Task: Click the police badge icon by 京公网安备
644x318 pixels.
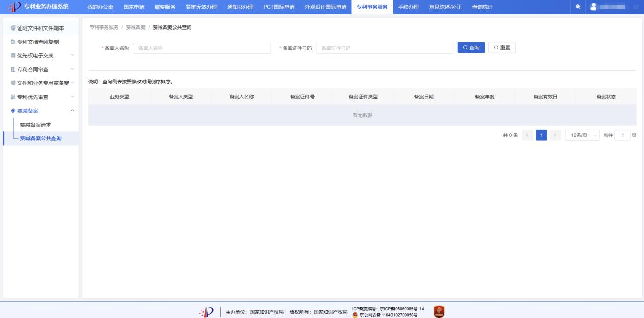Action: coord(355,315)
